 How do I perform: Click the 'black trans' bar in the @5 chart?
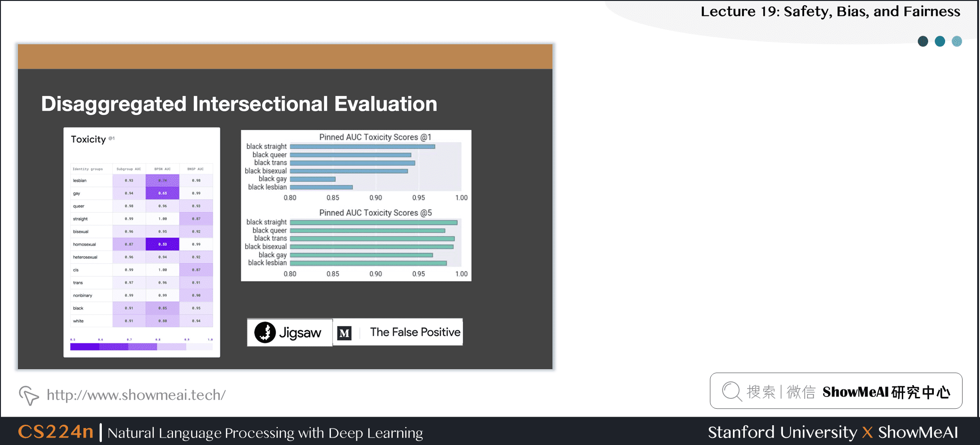372,239
